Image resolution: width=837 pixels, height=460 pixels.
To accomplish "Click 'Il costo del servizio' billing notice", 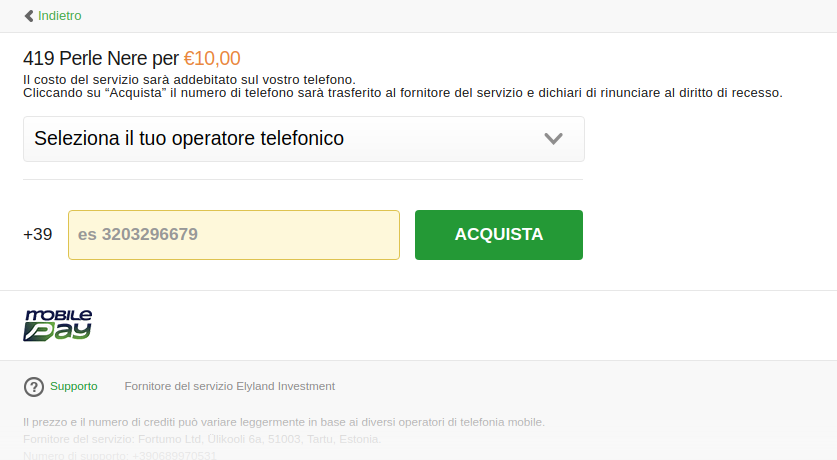I will [189, 79].
